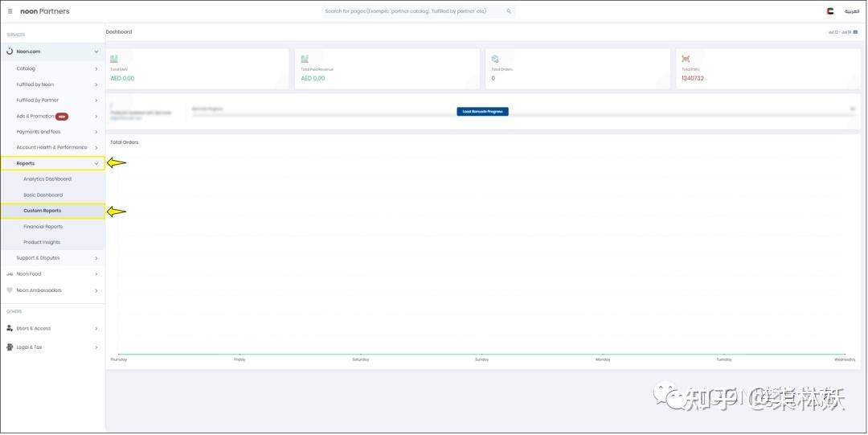Click the Users & Access person icon
868x435 pixels.
coord(10,328)
